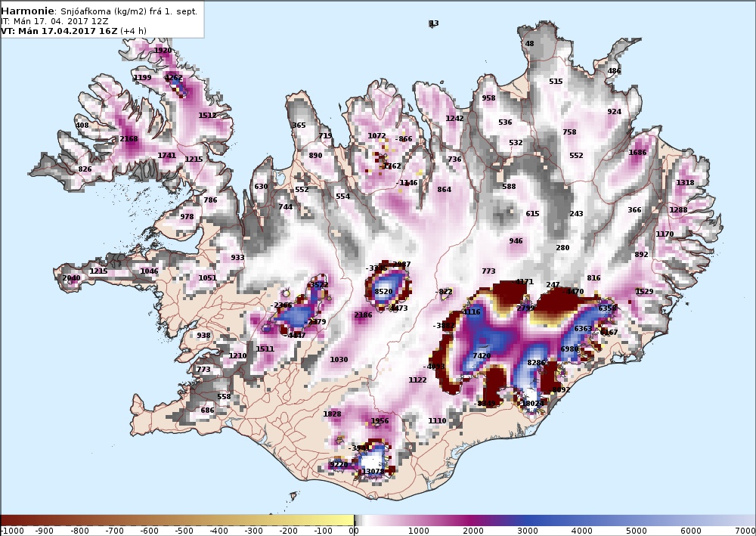Click the 3000 tick on color scale
Image resolution: width=756 pixels, height=536 pixels.
click(528, 531)
